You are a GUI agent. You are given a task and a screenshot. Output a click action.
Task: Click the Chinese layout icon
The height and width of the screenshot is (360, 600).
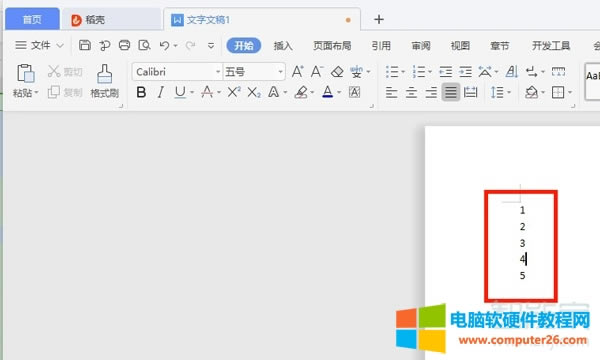tap(485, 72)
